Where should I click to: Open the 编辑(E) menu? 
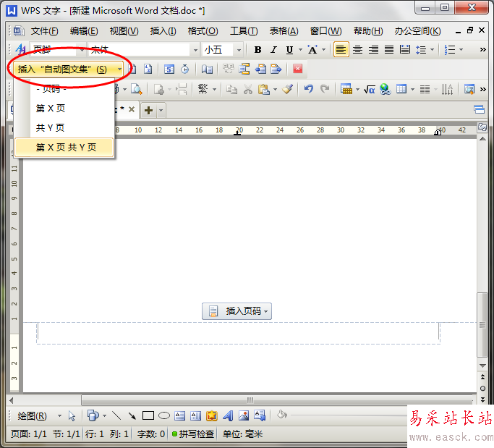point(84,31)
